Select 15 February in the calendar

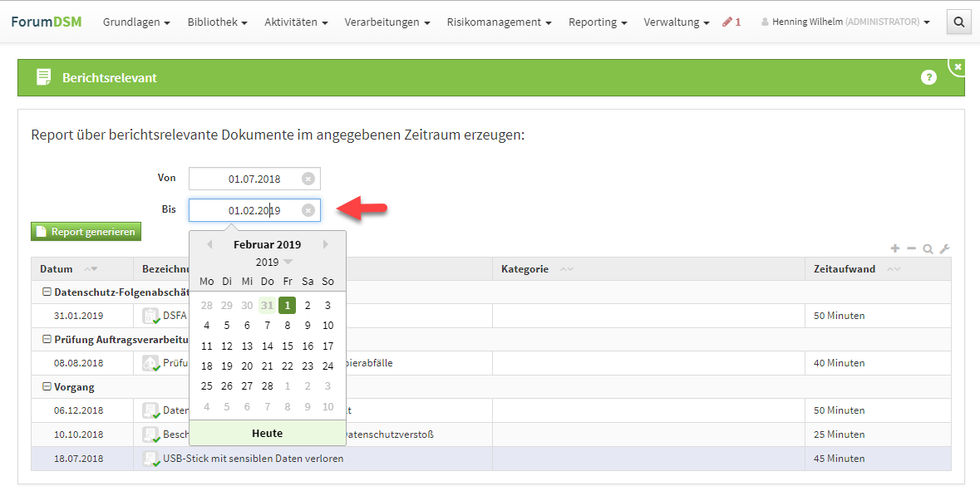(288, 346)
